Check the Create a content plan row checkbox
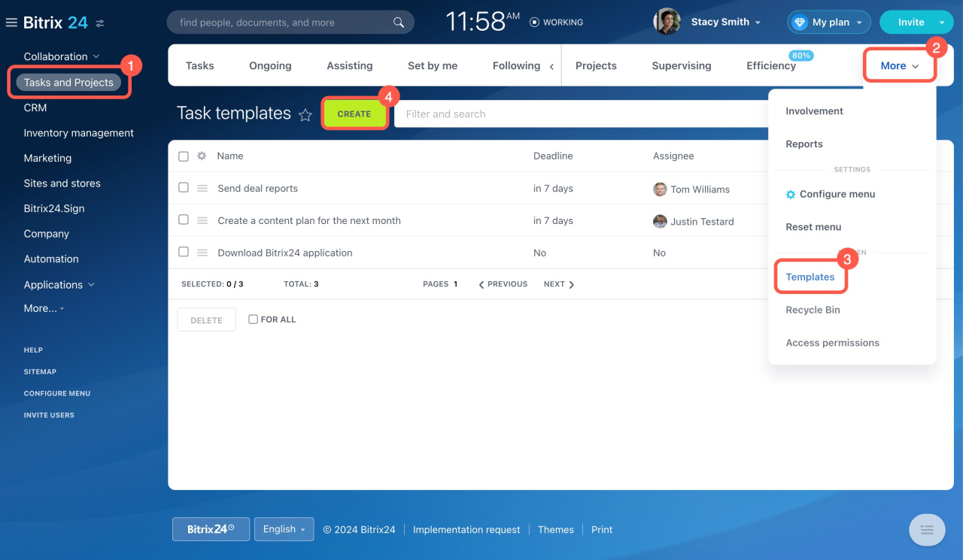The width and height of the screenshot is (963, 560). point(184,220)
